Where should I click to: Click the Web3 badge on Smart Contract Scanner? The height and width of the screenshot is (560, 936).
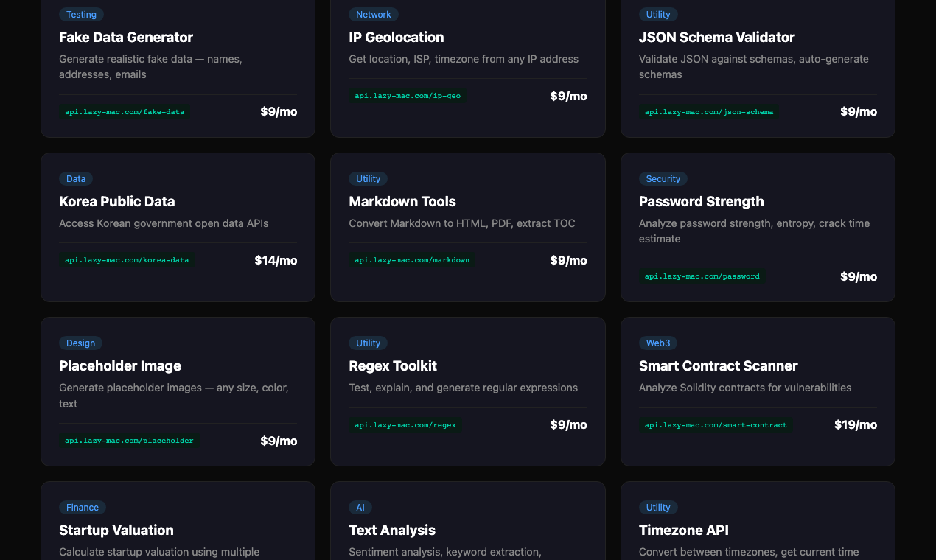[x=658, y=343]
